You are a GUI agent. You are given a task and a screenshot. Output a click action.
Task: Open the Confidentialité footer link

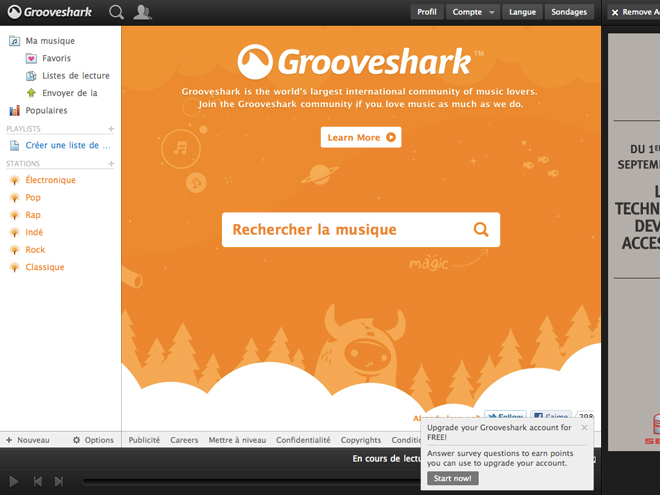pyautogui.click(x=303, y=440)
